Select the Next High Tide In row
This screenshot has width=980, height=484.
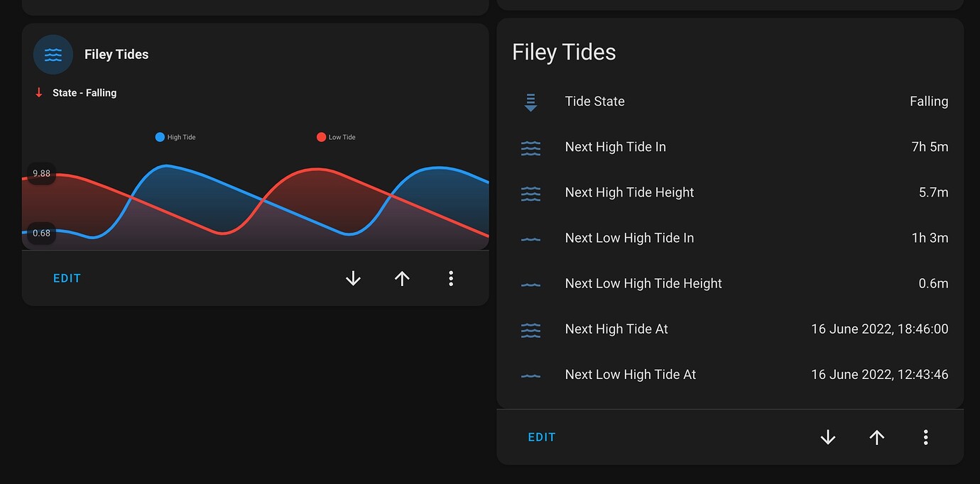pos(731,147)
